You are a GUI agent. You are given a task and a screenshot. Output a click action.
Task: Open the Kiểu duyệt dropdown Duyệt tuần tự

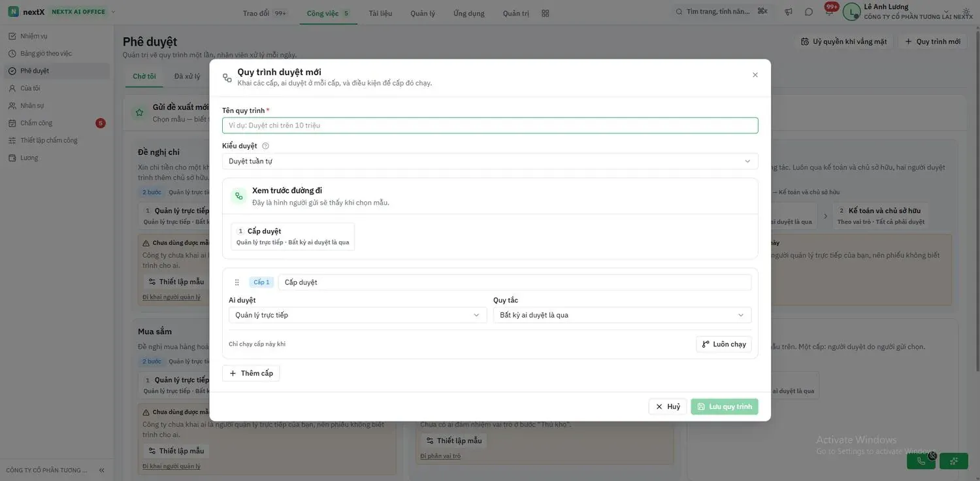pyautogui.click(x=490, y=161)
